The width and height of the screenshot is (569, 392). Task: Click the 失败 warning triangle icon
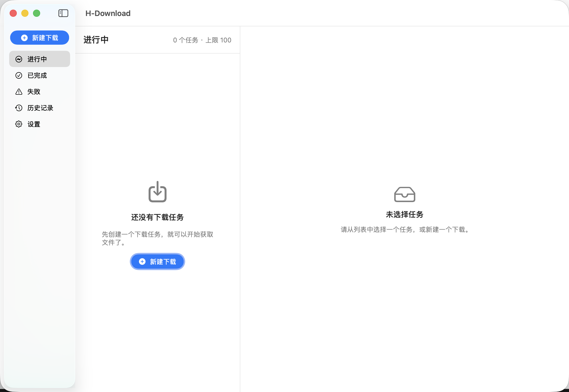(x=19, y=92)
